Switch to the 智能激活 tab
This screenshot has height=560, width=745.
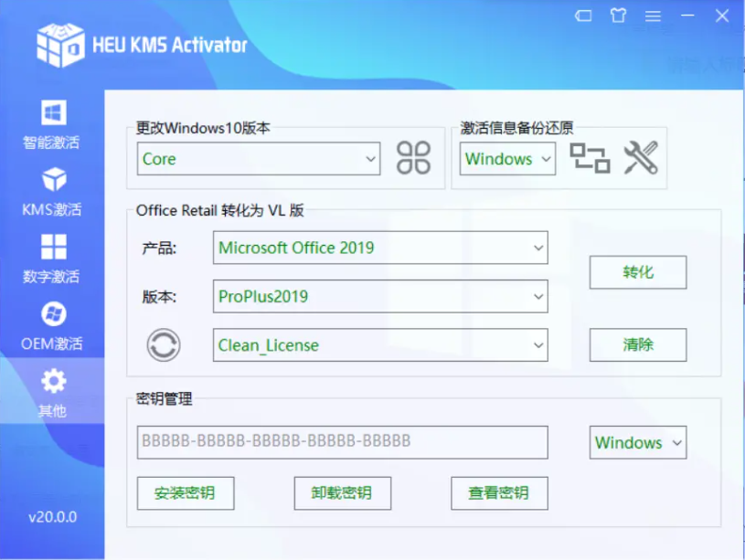pyautogui.click(x=52, y=125)
